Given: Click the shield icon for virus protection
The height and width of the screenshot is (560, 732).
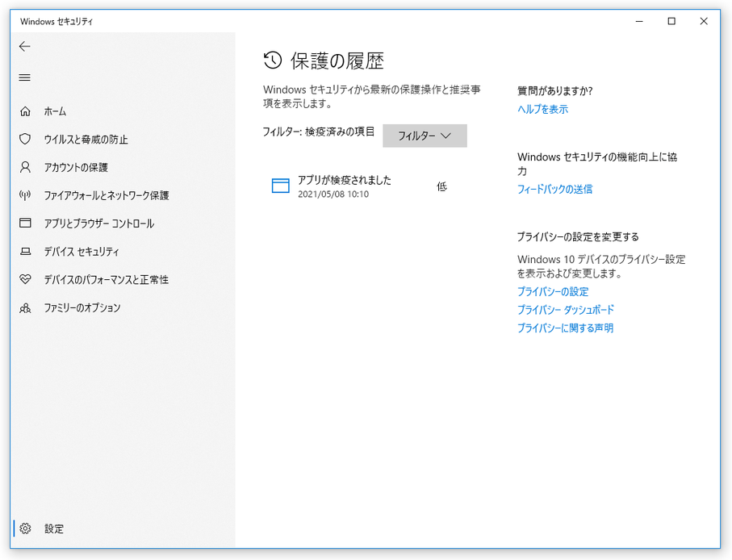Looking at the screenshot, I should click(25, 139).
